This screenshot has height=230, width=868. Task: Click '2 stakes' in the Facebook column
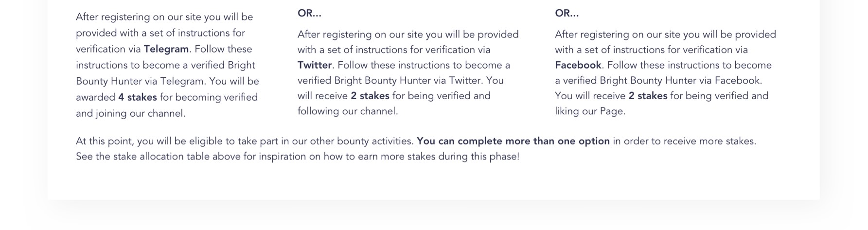tap(648, 96)
